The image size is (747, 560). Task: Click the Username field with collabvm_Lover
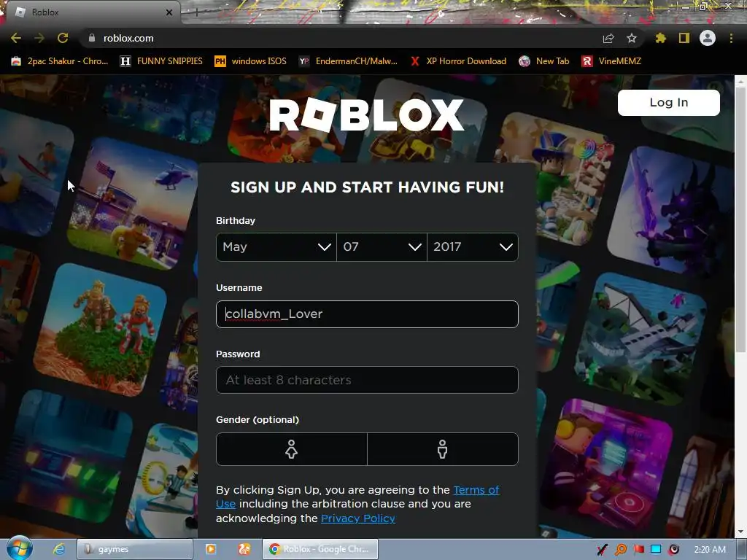coord(367,314)
